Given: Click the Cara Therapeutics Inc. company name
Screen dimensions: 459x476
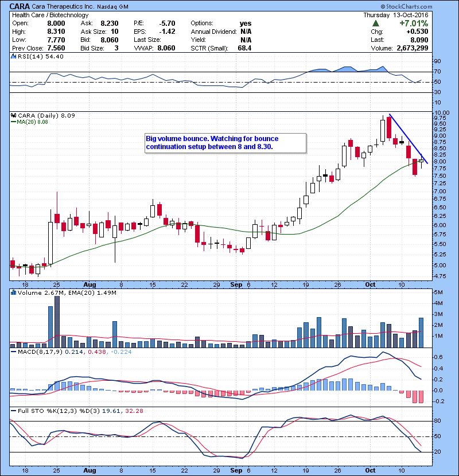Looking at the screenshot, I should pos(63,6).
